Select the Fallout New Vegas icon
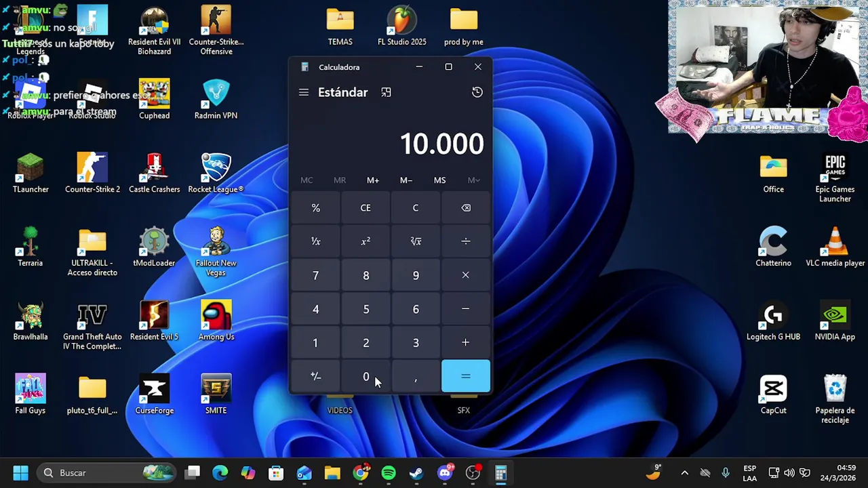The image size is (868, 488). 216,252
